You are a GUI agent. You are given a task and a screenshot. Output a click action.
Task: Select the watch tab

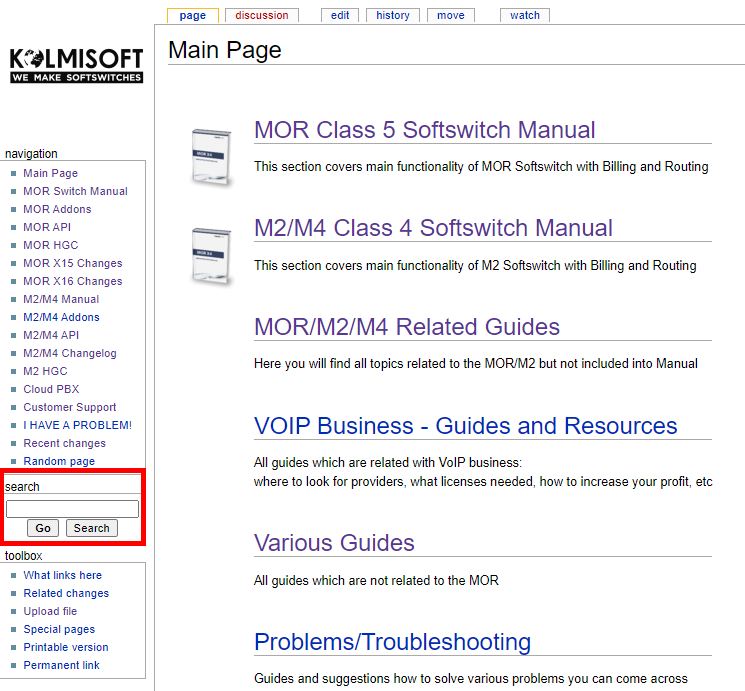click(524, 15)
